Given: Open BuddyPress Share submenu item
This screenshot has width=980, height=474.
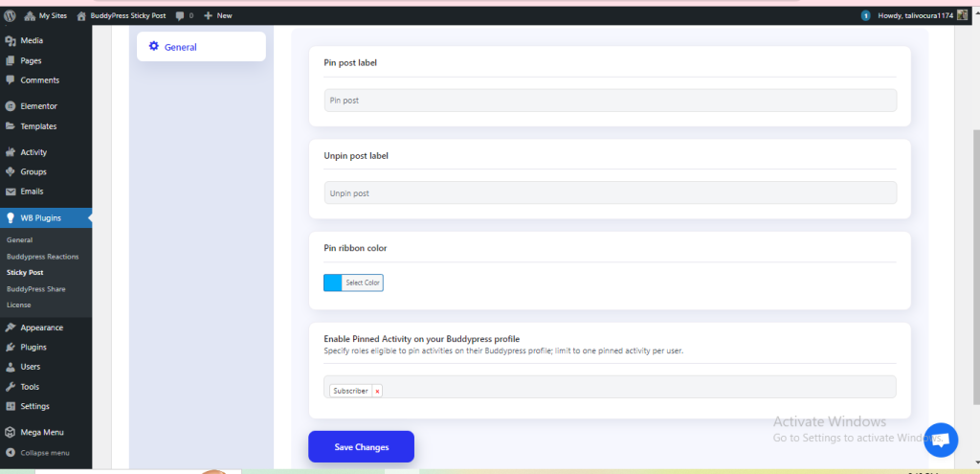Looking at the screenshot, I should [x=35, y=288].
